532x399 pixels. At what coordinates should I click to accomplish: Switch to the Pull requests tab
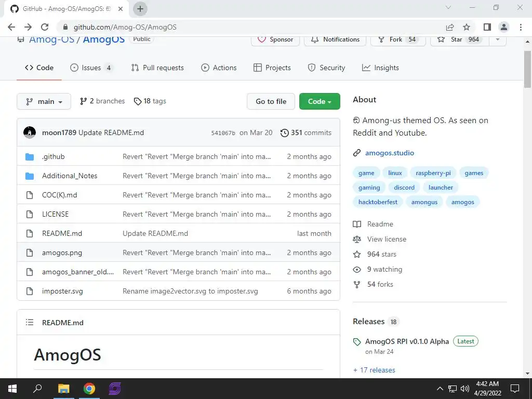pos(157,68)
